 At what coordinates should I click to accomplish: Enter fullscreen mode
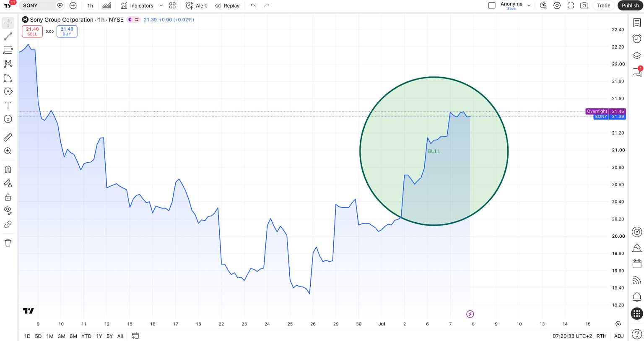[x=571, y=5]
